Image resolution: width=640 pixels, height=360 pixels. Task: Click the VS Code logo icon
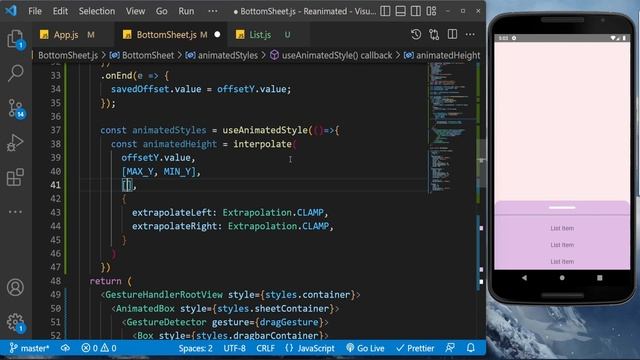11,11
